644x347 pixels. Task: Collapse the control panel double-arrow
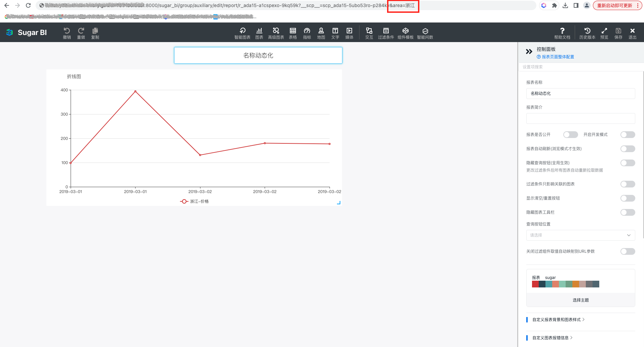[529, 51]
